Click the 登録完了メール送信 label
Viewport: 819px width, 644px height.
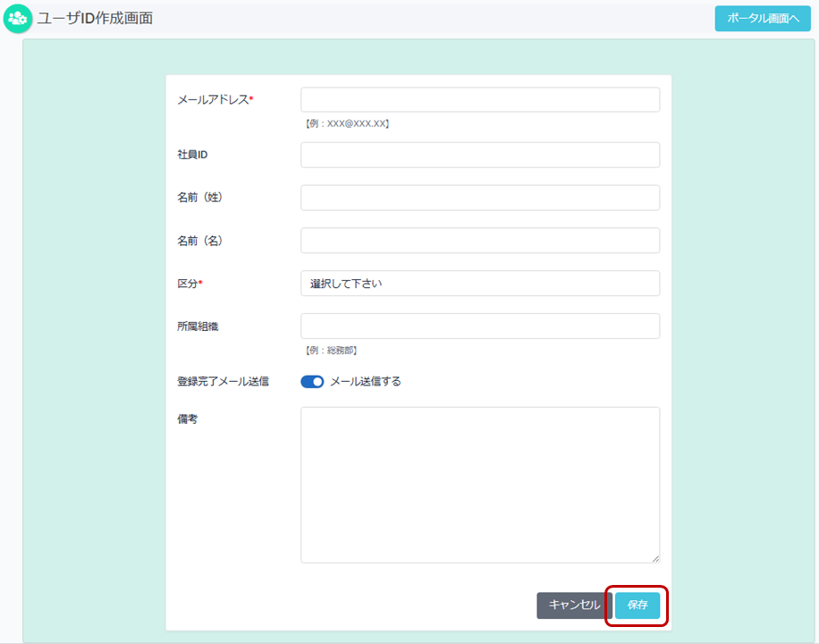(223, 382)
